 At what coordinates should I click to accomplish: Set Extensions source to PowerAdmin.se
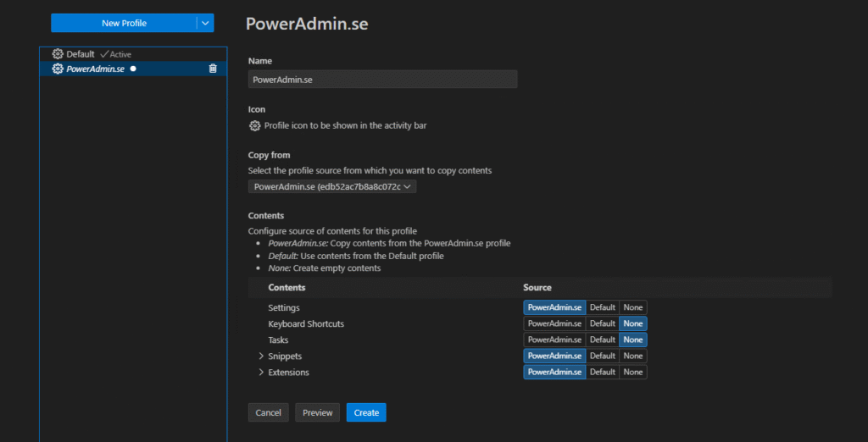point(554,372)
